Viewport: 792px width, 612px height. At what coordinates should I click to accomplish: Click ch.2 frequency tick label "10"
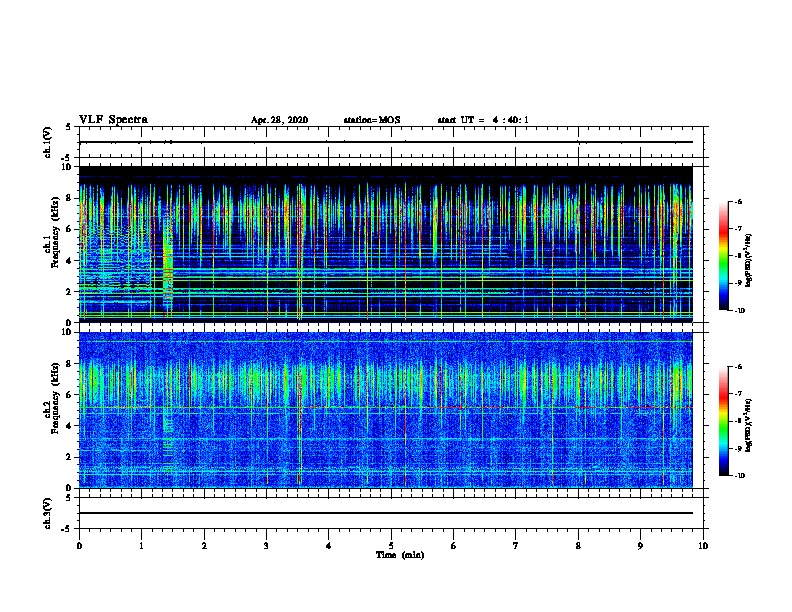[x=67, y=332]
